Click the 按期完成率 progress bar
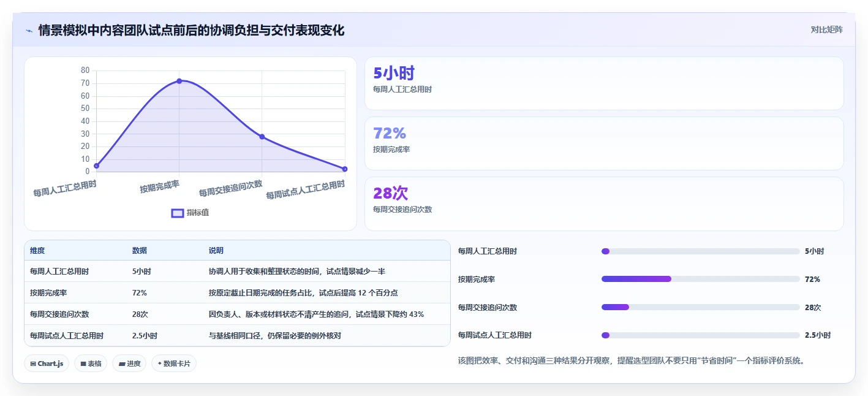This screenshot has width=868, height=396. coord(701,279)
